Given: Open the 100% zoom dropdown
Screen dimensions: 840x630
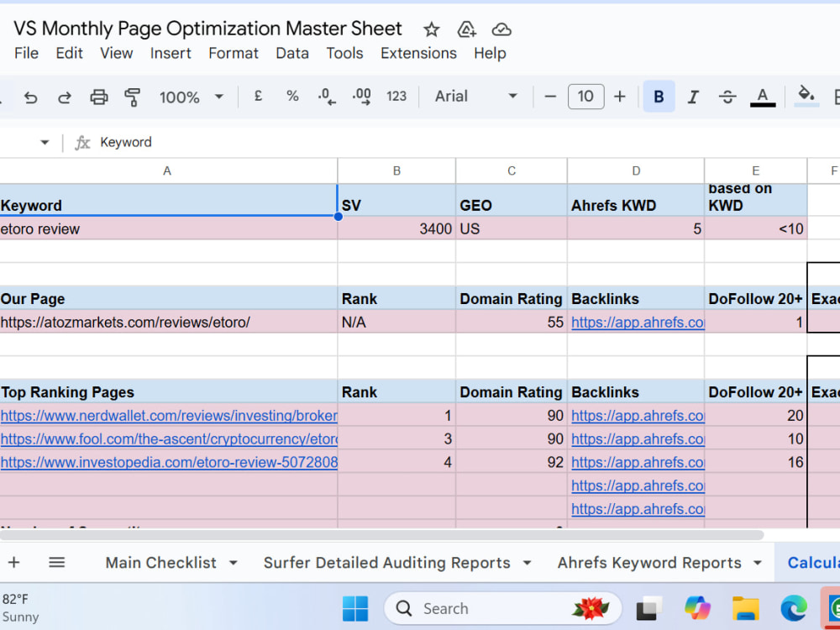Looking at the screenshot, I should (x=192, y=97).
